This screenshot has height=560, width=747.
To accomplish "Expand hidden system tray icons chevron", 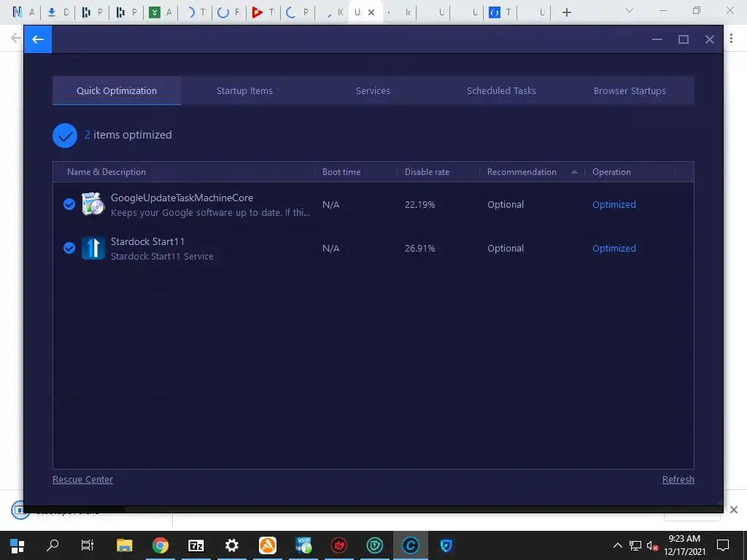I will 617,545.
